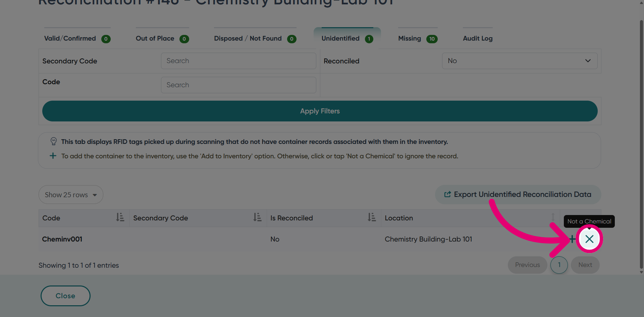Click 'Showing 1 to 1 of 1 entries'
The width and height of the screenshot is (644, 317).
(x=78, y=265)
